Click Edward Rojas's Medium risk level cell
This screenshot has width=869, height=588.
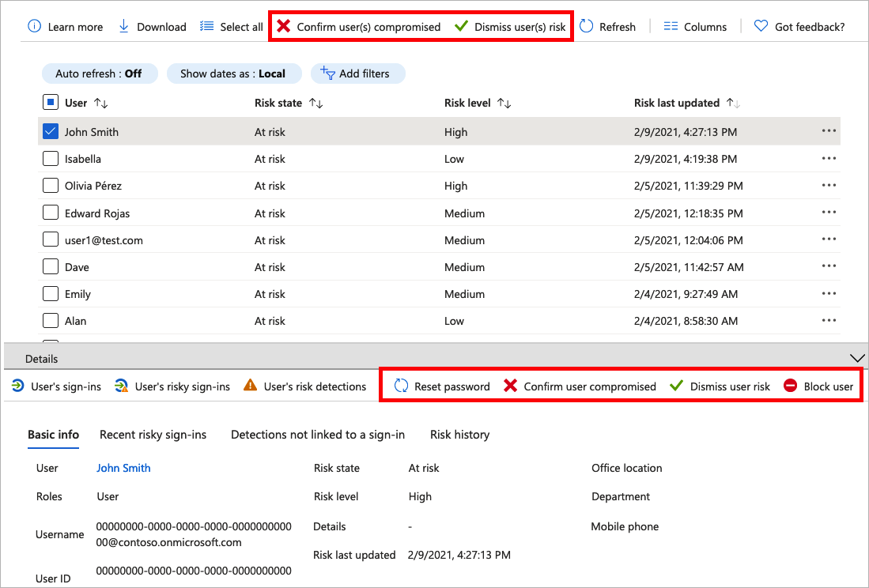[x=464, y=213]
